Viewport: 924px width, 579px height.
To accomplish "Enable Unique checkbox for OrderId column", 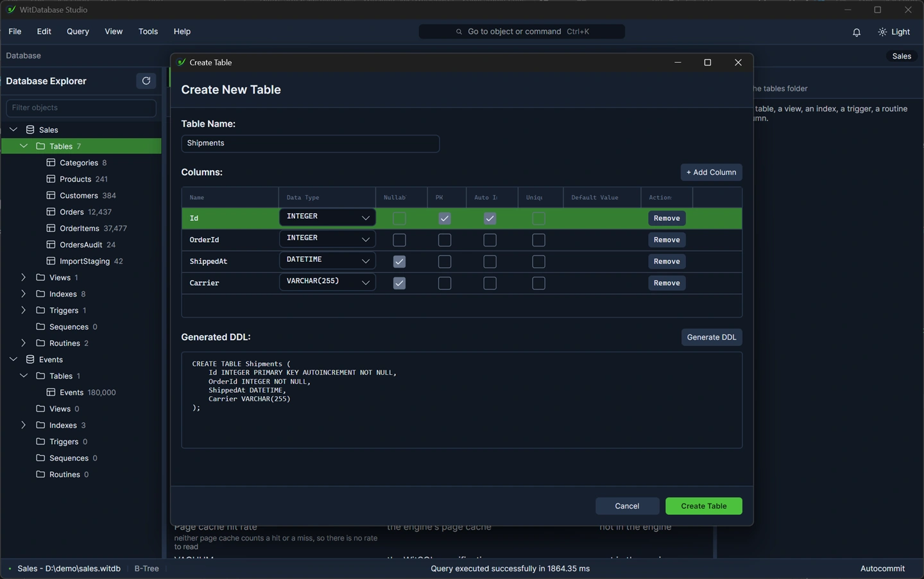I will coord(538,240).
